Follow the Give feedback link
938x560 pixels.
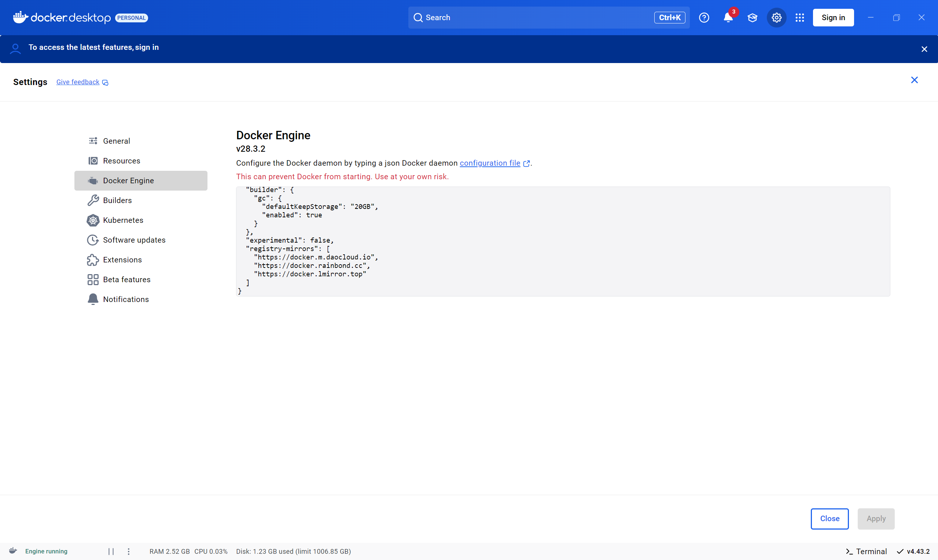[x=78, y=82]
